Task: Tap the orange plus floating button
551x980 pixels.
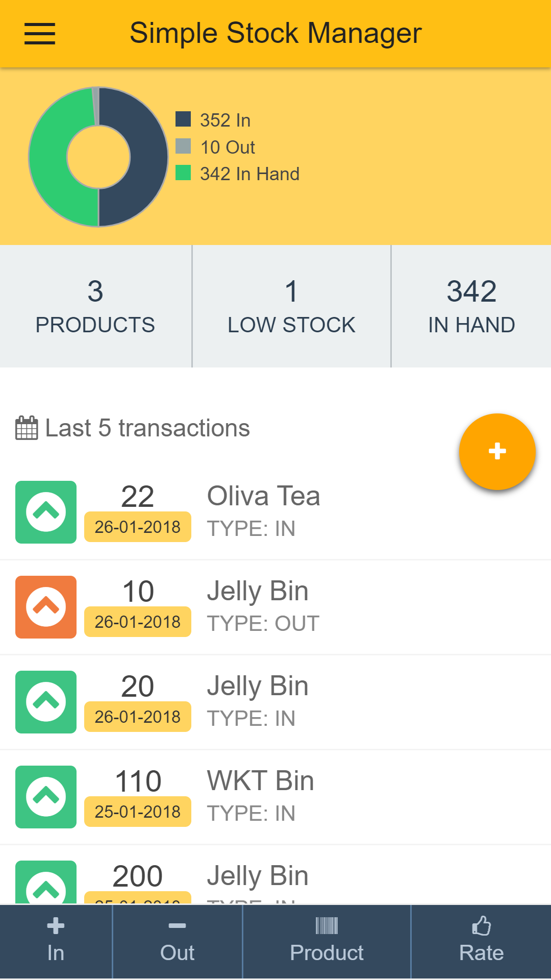Action: click(497, 452)
